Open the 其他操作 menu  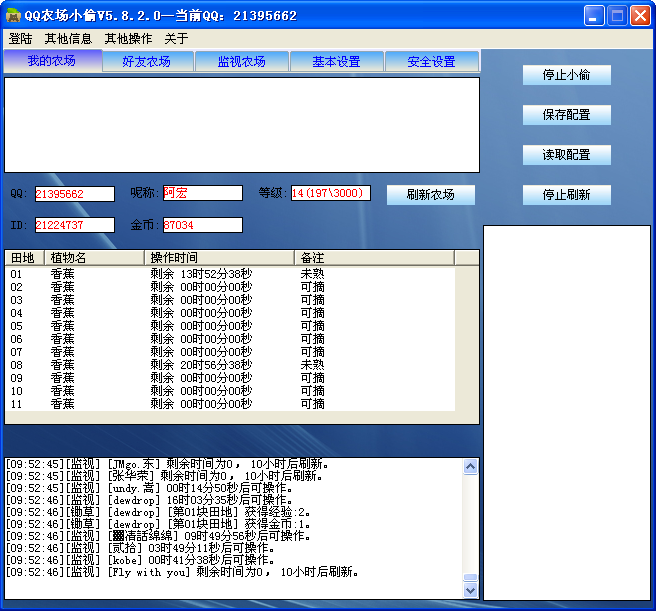[128, 39]
